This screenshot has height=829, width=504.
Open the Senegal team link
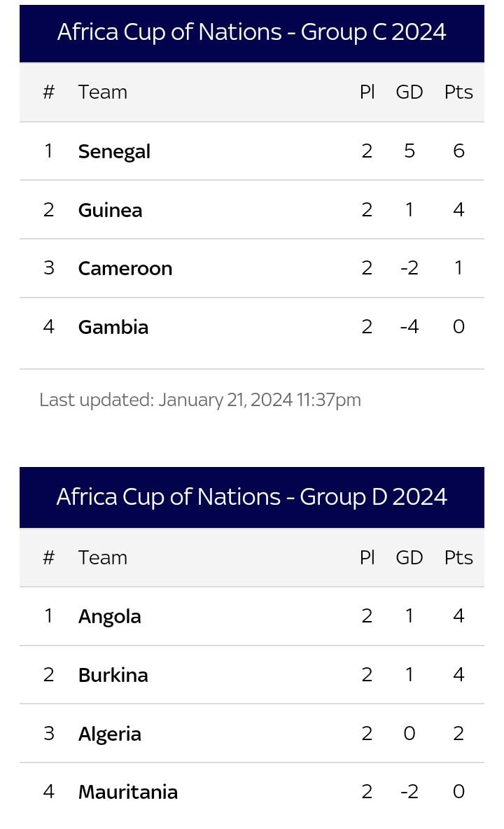click(x=114, y=152)
